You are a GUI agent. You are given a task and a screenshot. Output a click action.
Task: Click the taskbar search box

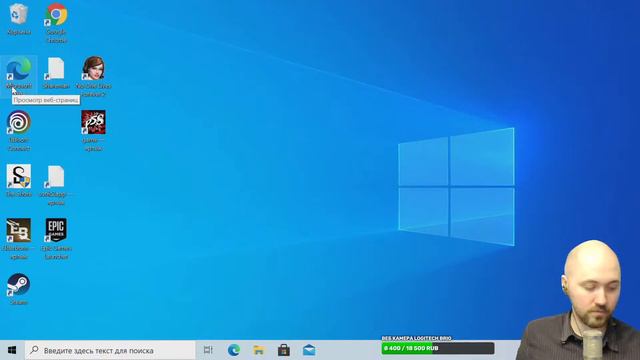tap(110, 350)
